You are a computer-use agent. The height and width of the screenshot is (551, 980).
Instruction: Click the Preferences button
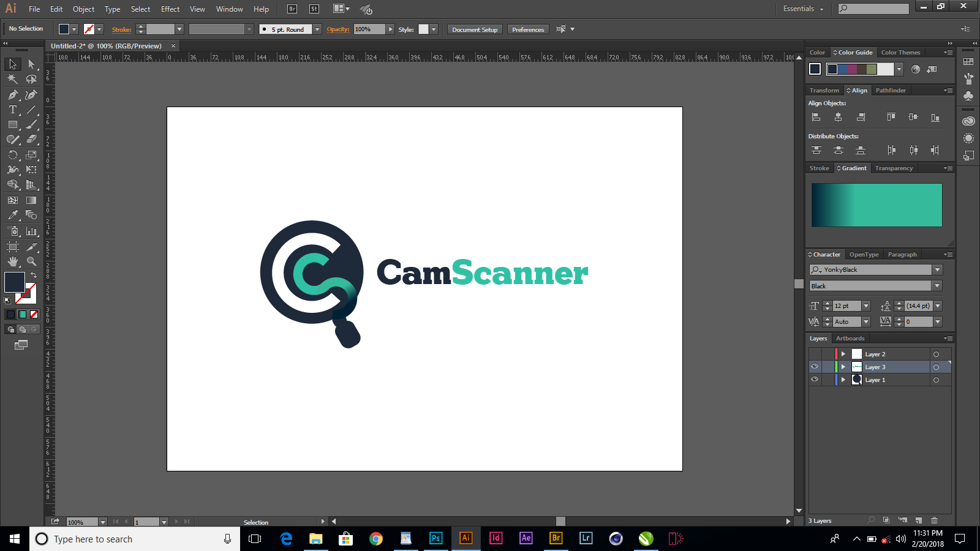point(528,29)
